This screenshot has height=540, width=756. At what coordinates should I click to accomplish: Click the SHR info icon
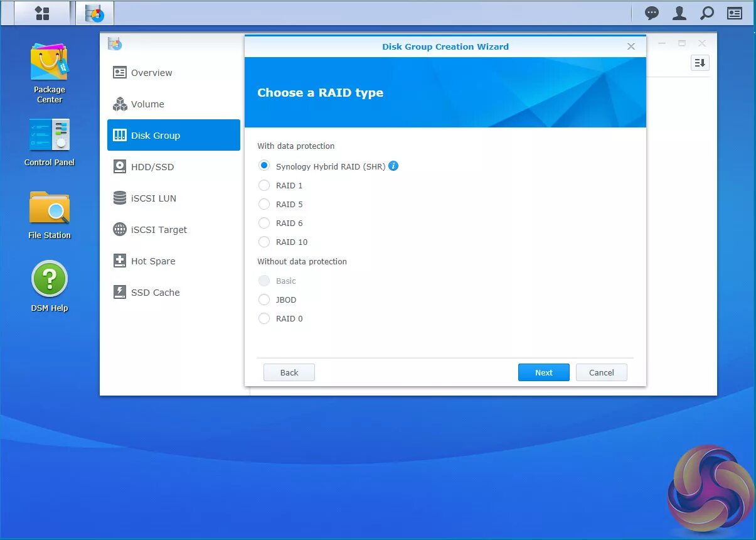click(393, 166)
